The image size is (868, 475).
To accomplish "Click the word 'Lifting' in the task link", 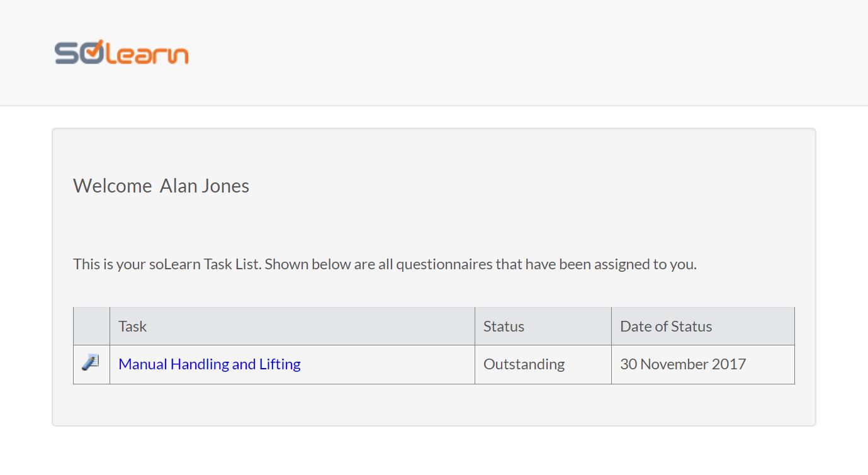I will (280, 364).
